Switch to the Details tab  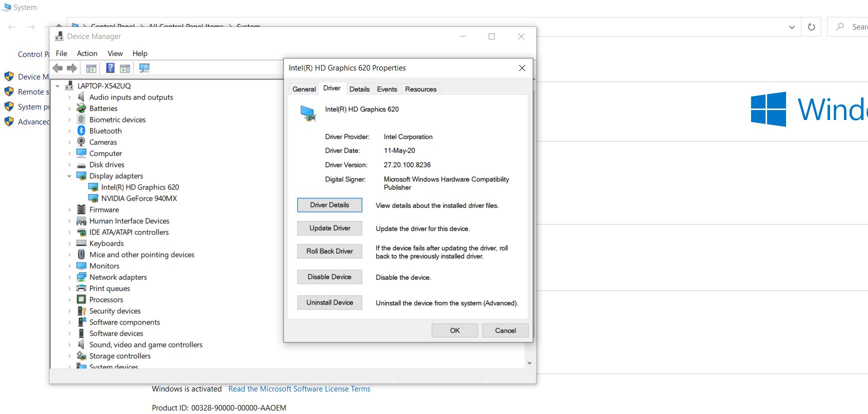click(359, 89)
